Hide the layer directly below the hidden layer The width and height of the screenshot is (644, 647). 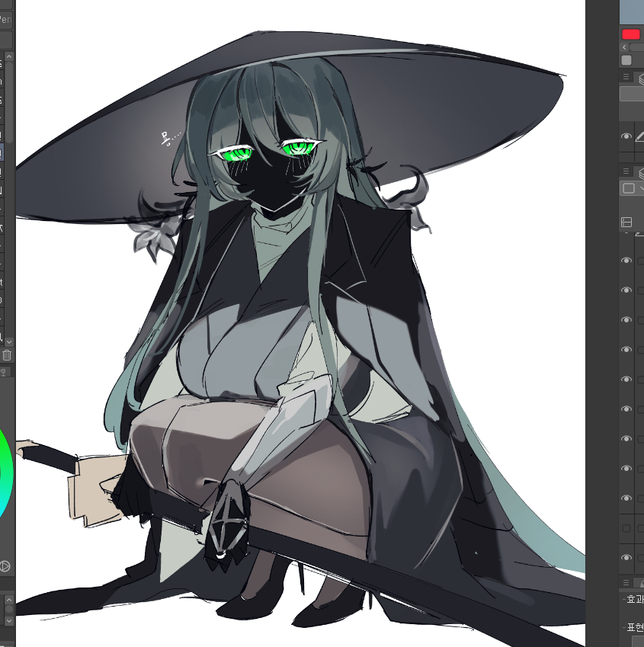(626, 558)
